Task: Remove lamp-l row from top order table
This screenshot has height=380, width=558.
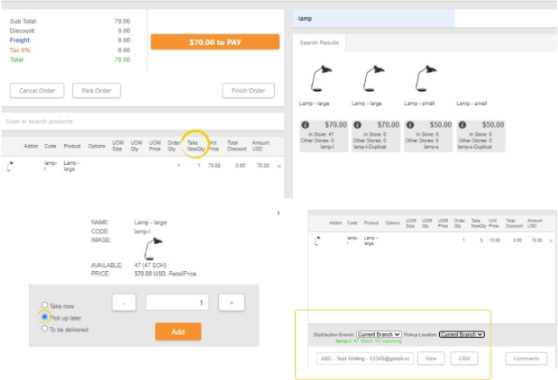Action: (x=279, y=166)
